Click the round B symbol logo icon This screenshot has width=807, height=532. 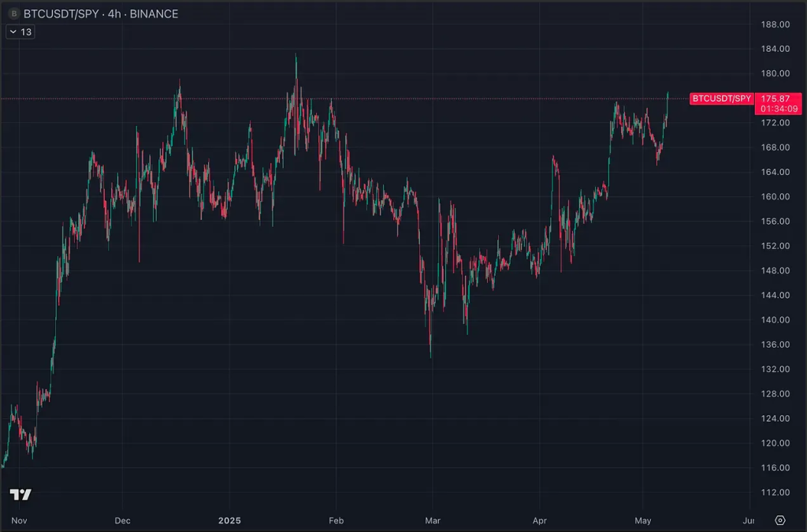click(14, 14)
